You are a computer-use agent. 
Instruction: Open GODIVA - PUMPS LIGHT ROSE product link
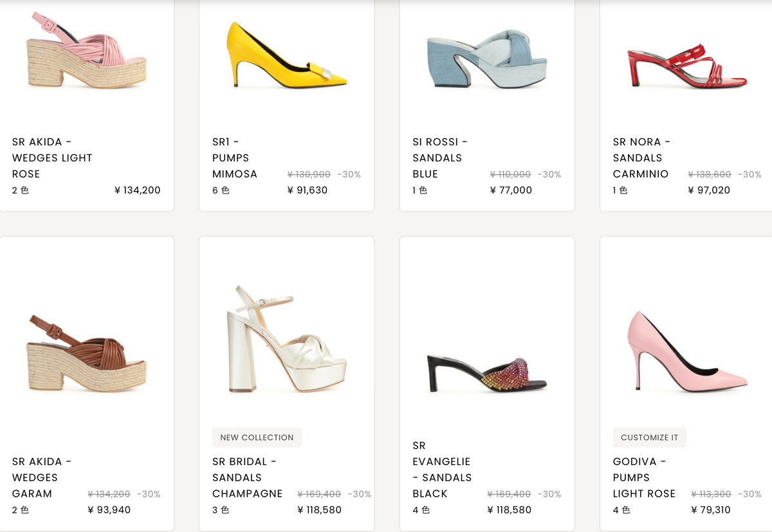644,477
